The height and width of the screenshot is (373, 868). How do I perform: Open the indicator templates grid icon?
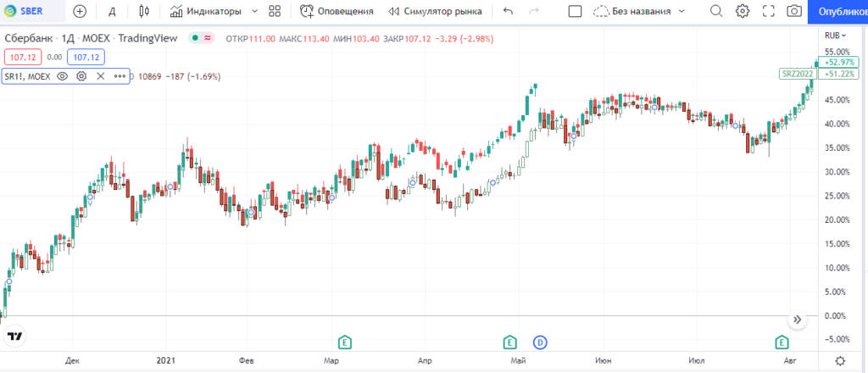[275, 11]
